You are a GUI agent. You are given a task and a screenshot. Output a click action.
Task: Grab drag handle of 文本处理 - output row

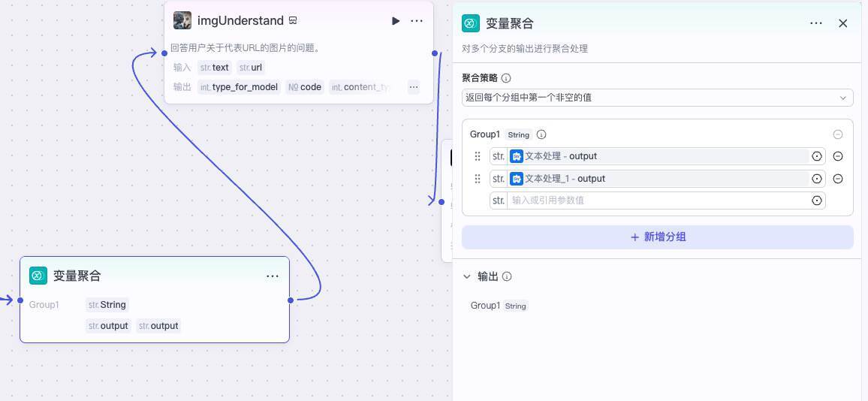(478, 156)
